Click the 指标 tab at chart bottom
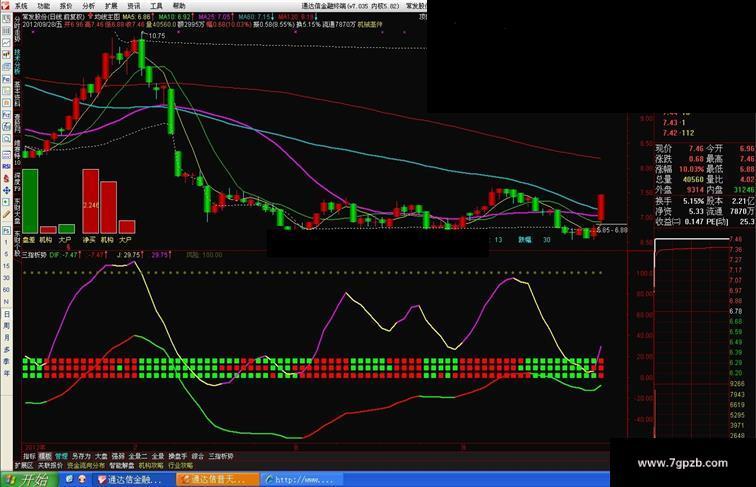 coord(29,456)
